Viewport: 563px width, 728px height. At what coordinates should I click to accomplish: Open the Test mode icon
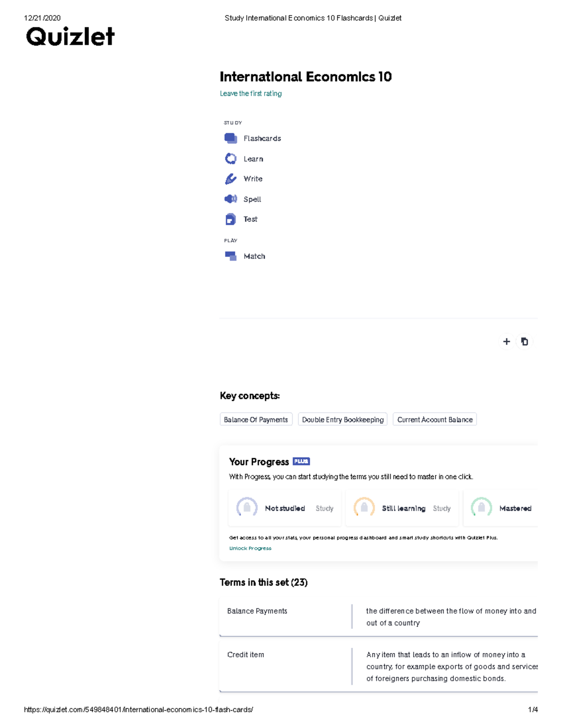click(230, 219)
